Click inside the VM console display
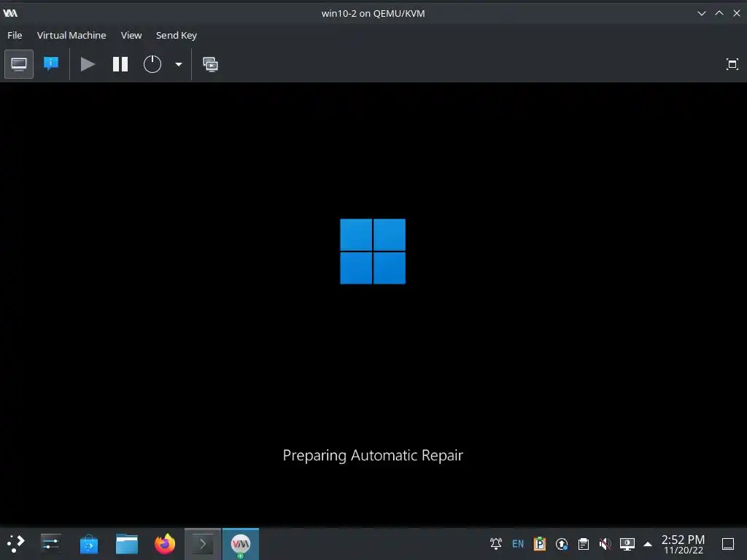This screenshot has height=560, width=747. pyautogui.click(x=373, y=304)
